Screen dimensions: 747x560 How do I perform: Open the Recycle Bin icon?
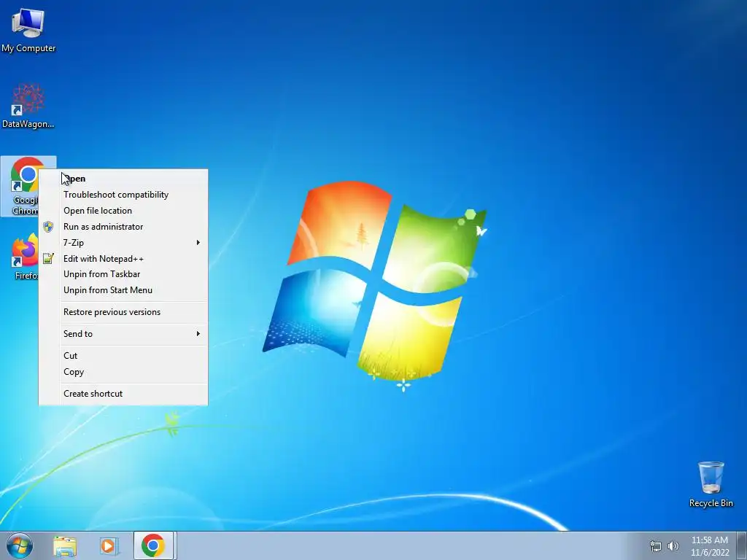pos(711,484)
